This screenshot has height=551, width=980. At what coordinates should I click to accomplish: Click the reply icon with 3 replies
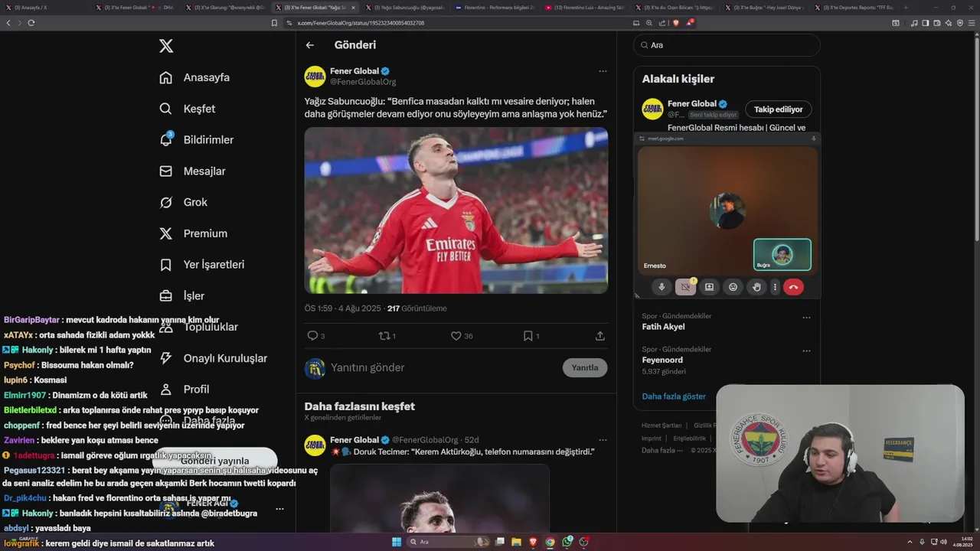point(312,336)
